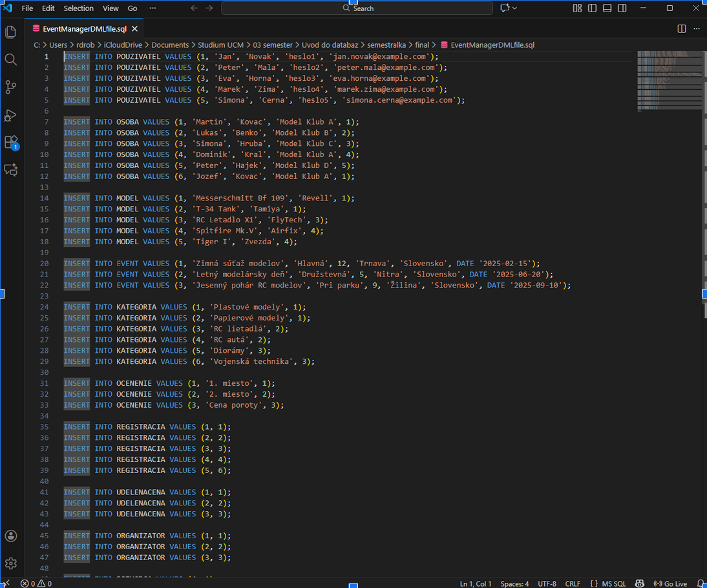The width and height of the screenshot is (707, 588).
Task: Open the editor More Actions ellipsis
Action: [697, 29]
